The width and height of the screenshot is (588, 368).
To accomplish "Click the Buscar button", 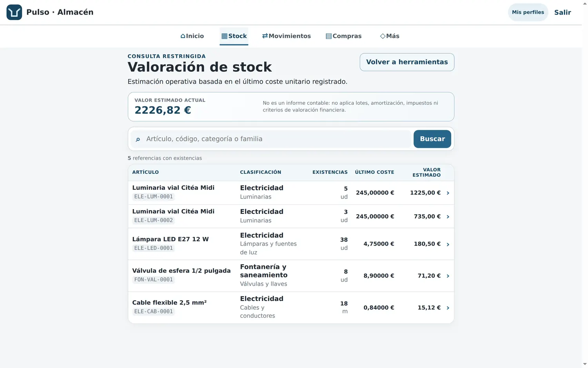I will (x=432, y=139).
